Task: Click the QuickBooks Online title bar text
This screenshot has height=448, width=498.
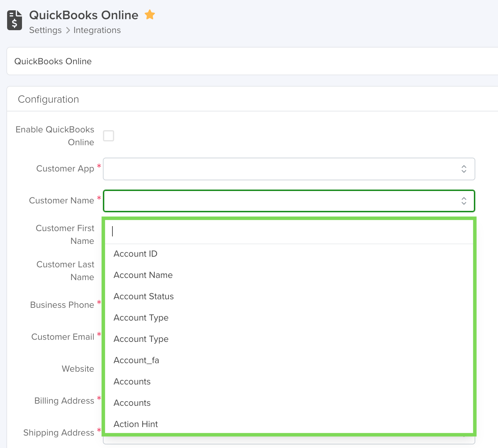Action: click(x=53, y=61)
